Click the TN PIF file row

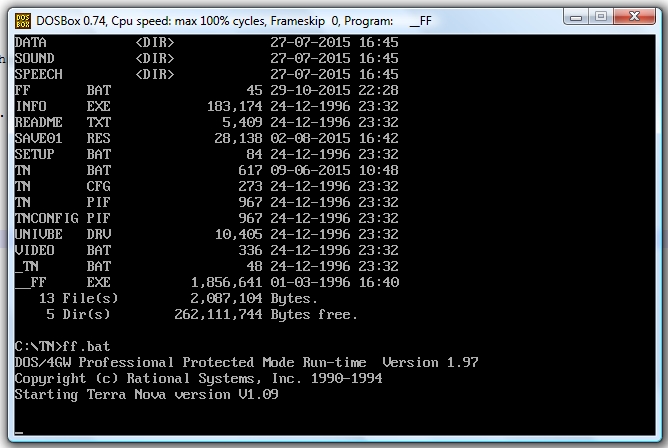(207, 202)
